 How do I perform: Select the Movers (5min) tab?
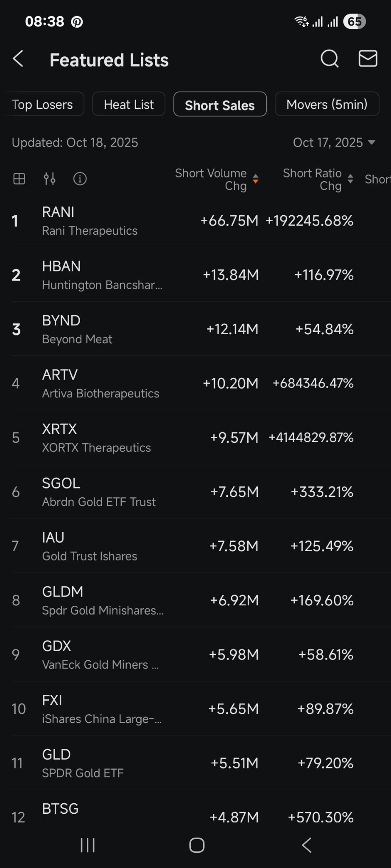[327, 104]
